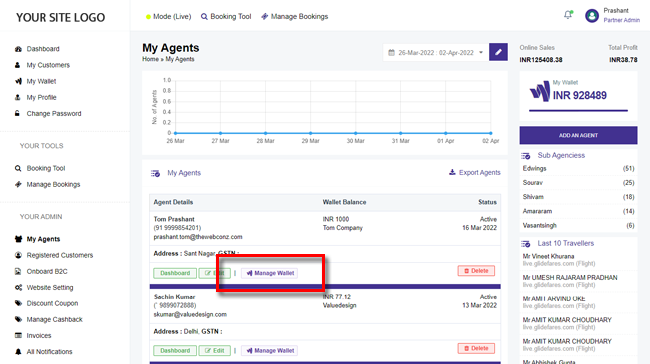Open Manage Wallet for Sachin Kumar

click(269, 350)
